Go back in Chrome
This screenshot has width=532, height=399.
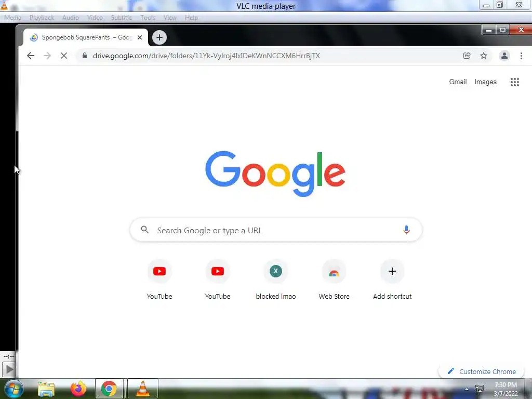(x=31, y=56)
